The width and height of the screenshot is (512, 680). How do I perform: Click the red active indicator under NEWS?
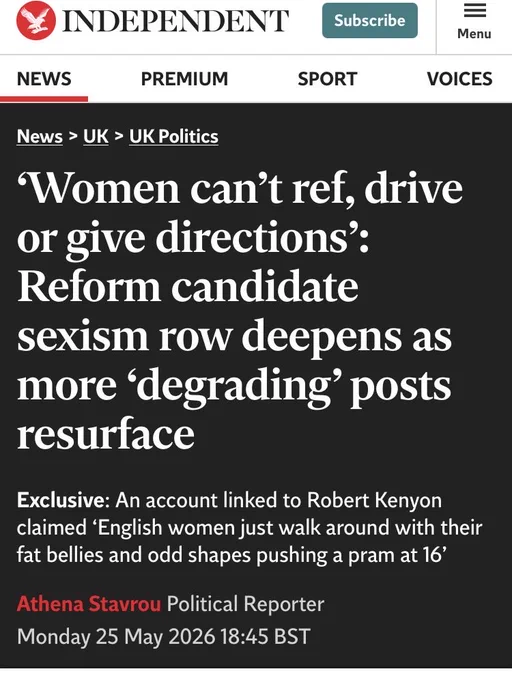tap(44, 99)
